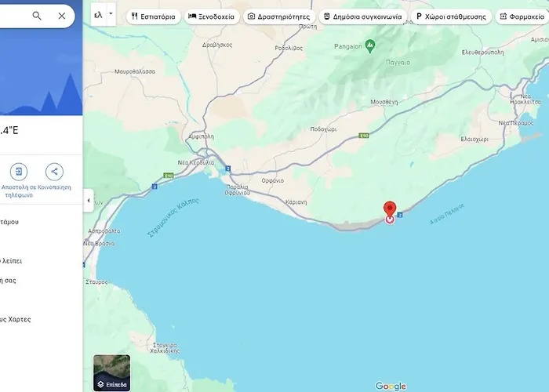Viewport: 549px width, 392px height.
Task: Click the E90 highway shield near Νέα Κερδύλια
Action: point(169,174)
